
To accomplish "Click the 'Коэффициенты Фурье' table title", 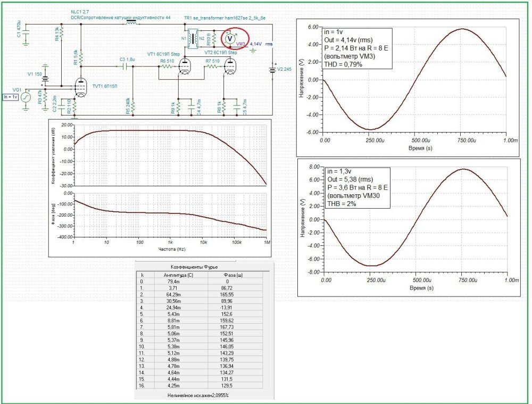I will pos(202,266).
